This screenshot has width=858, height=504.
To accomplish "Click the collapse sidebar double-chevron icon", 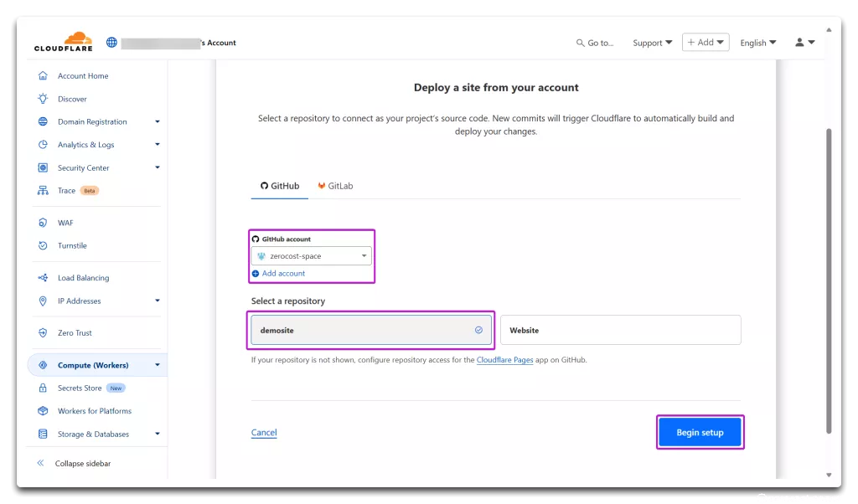I will pos(40,463).
